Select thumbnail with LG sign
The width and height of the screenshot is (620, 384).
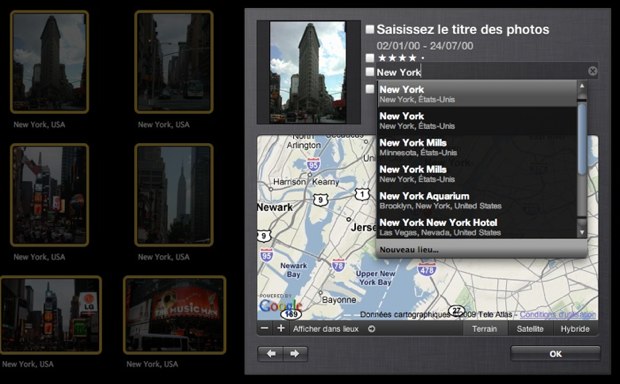(x=50, y=314)
